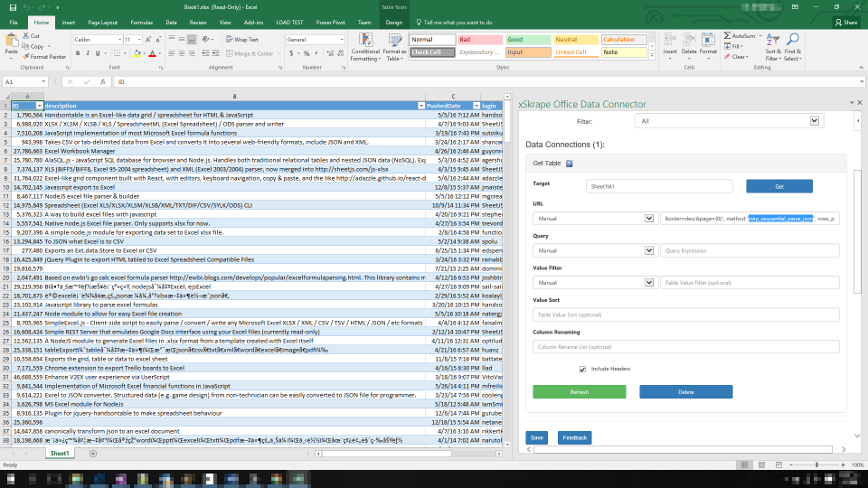Open Sort & Filter
This screenshot has width=868, height=488.
click(773, 47)
